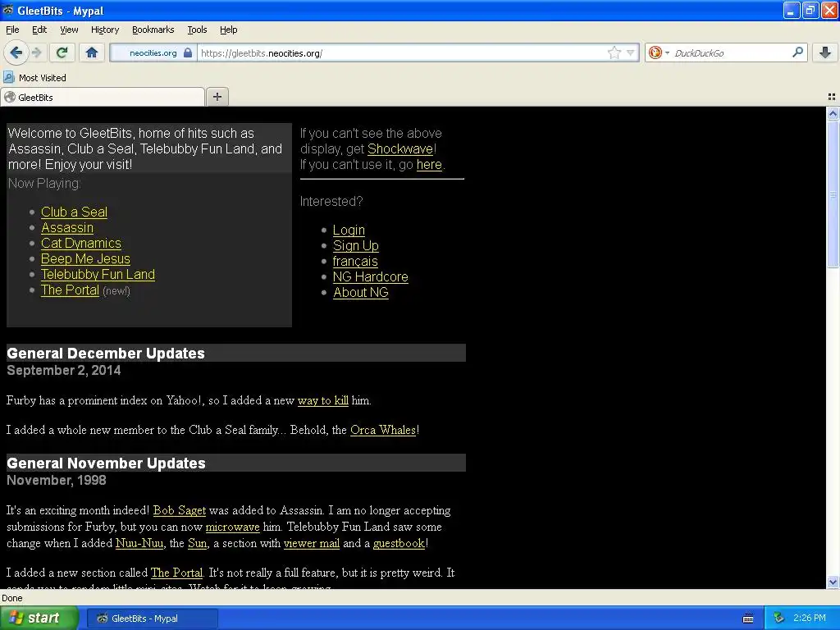840x630 pixels.
Task: Open the Club a Seal link
Action: pyautogui.click(x=75, y=212)
